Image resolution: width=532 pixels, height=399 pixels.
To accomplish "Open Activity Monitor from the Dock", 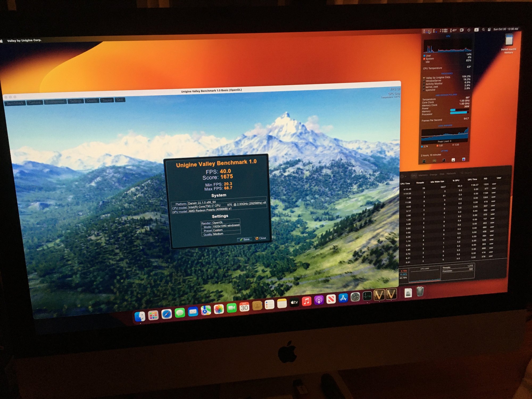I will tap(367, 296).
